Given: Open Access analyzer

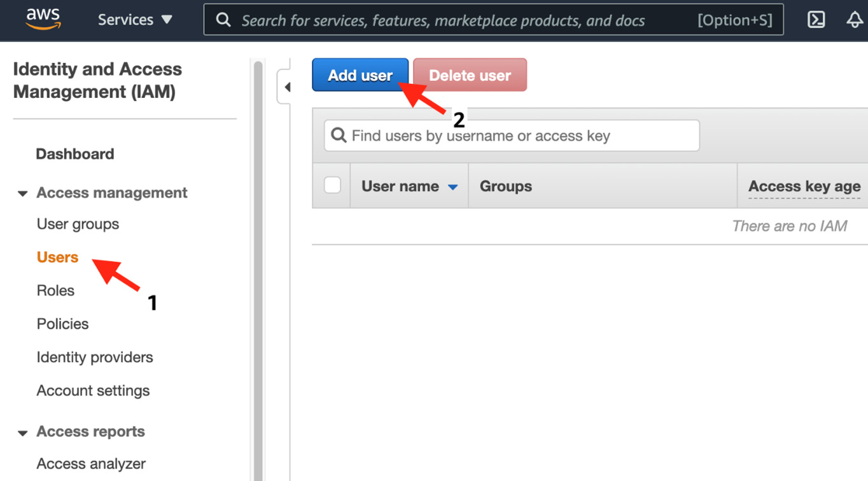Looking at the screenshot, I should pos(91,464).
